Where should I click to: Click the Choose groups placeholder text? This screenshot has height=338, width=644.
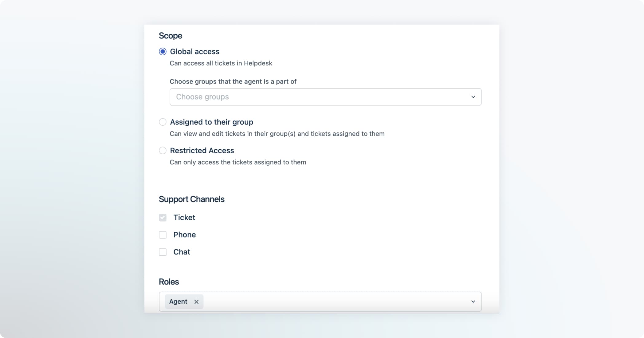[x=202, y=97]
